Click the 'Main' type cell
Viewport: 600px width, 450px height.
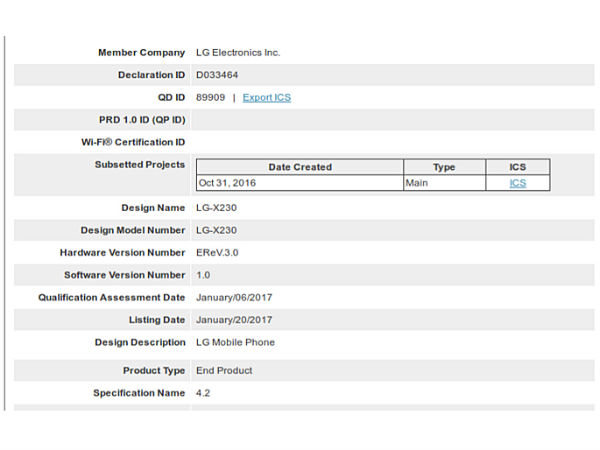[445, 183]
